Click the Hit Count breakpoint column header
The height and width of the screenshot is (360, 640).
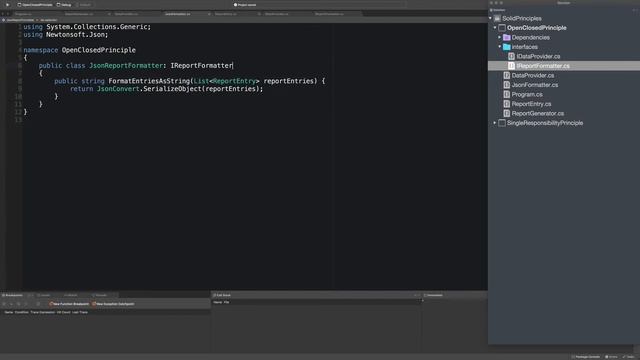63,312
